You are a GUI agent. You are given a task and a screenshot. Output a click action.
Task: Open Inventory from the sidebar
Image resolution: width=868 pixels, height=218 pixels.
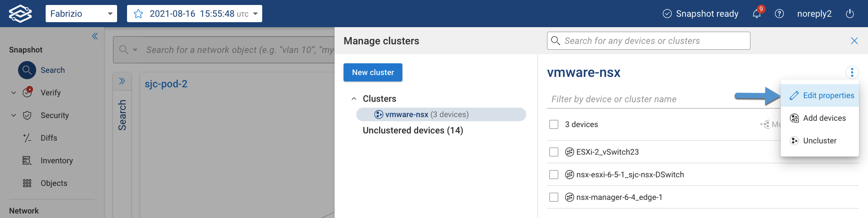tap(57, 161)
